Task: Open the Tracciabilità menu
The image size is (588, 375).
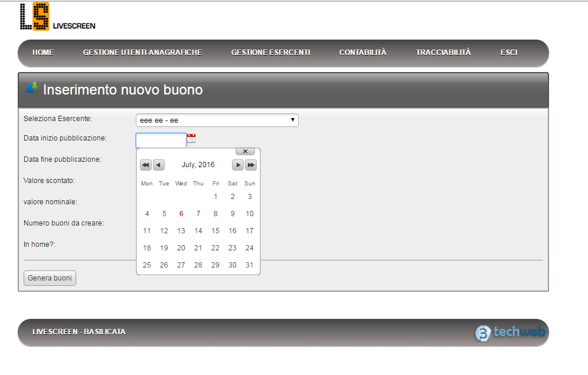Action: [443, 53]
